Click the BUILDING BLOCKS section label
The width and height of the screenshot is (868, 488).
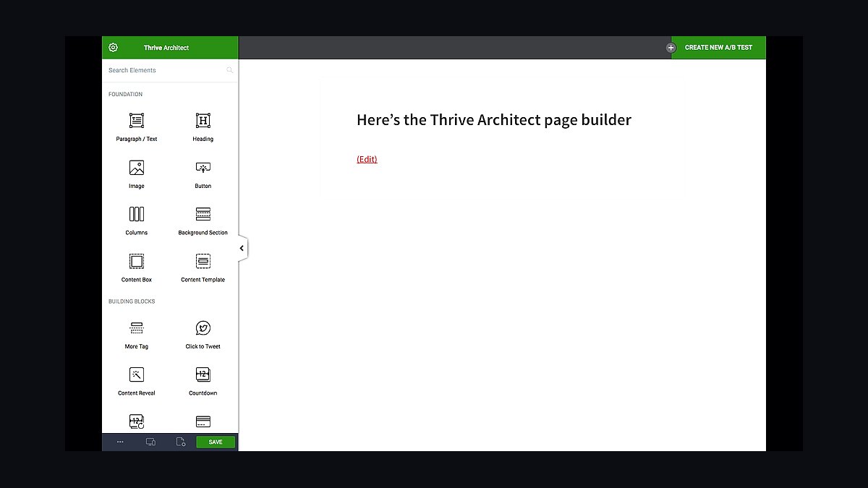(132, 301)
